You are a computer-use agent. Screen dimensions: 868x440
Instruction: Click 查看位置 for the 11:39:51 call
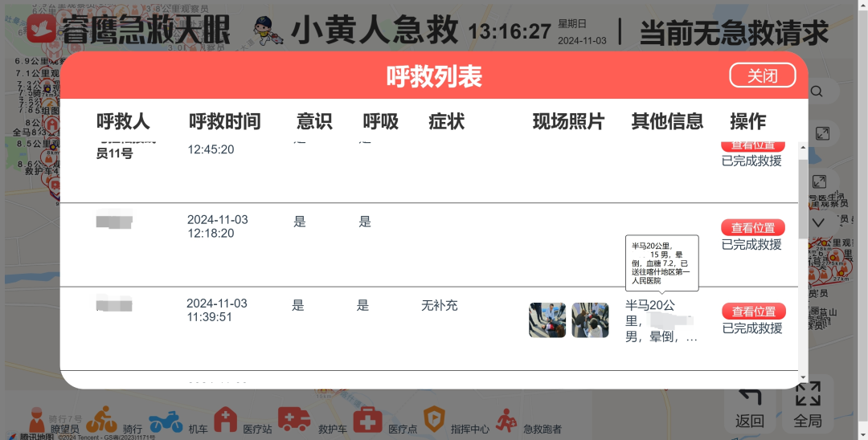coord(753,312)
